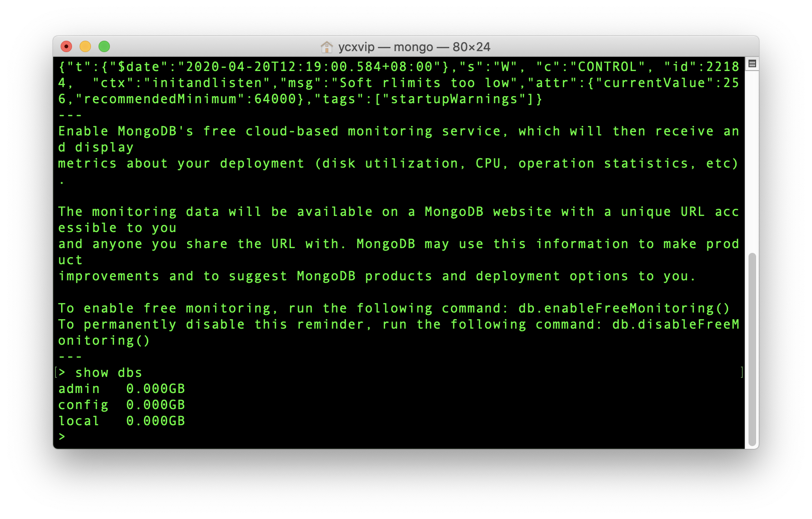The image size is (812, 519).
Task: Click the 'onitoring()' wrapped line
Action: (104, 340)
